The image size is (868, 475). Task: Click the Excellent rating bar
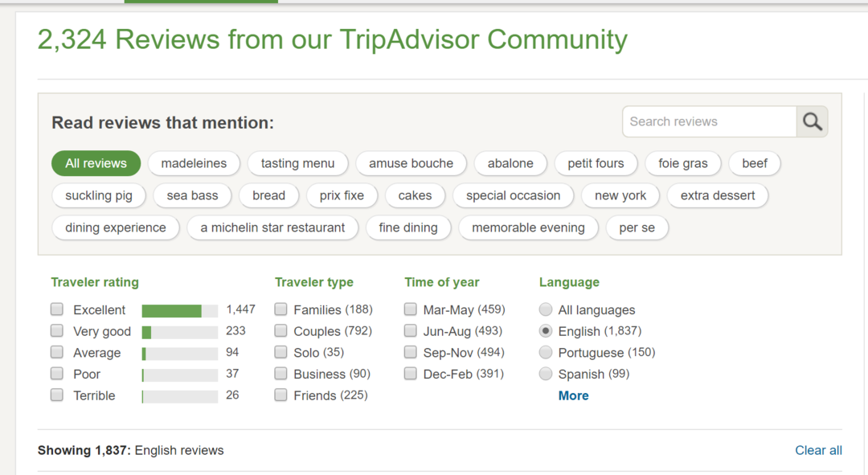180,311
